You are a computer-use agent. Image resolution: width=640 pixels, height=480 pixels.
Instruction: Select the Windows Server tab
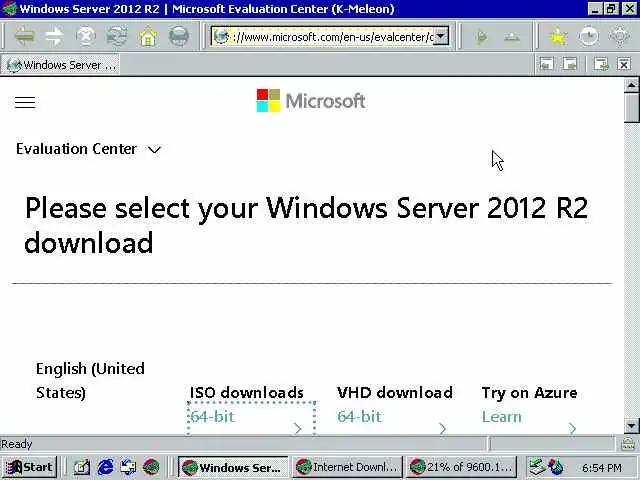click(60, 64)
